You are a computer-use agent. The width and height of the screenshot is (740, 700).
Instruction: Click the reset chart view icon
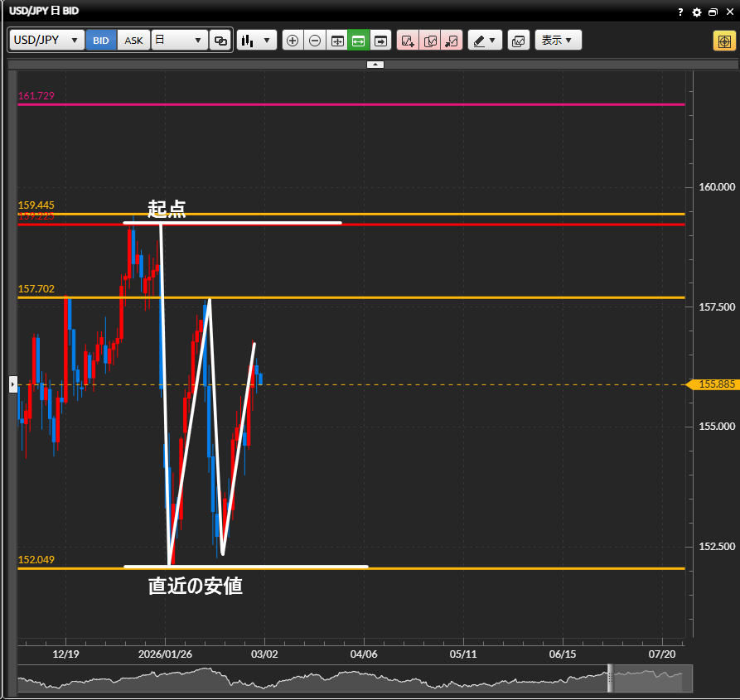(337, 40)
